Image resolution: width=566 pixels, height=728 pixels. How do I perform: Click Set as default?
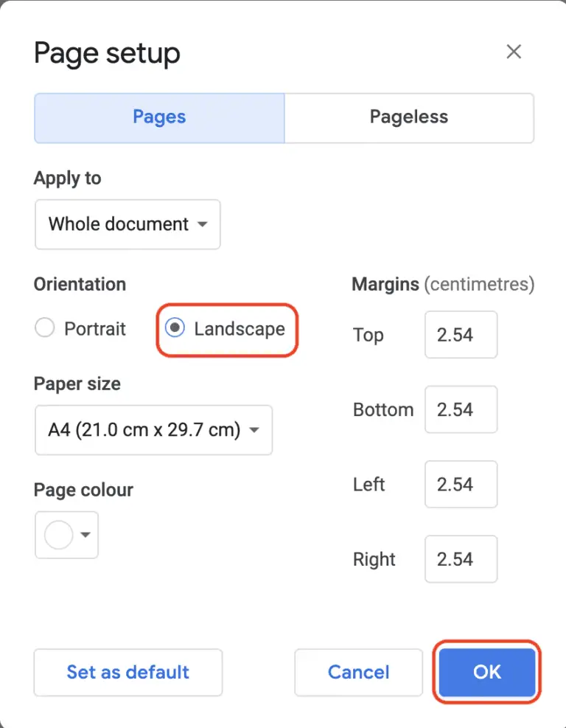pyautogui.click(x=127, y=672)
